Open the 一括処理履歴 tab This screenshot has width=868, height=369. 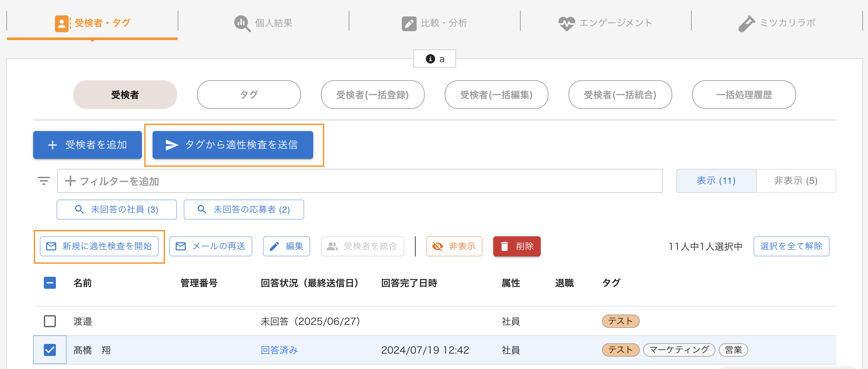(744, 95)
